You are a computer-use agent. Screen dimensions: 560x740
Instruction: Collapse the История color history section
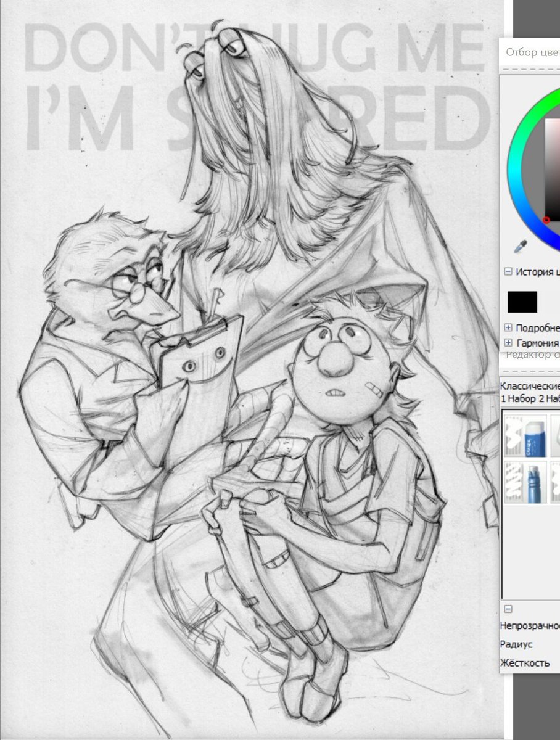click(x=508, y=271)
